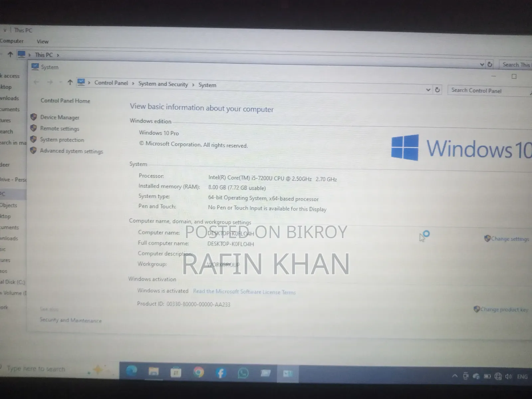Screen dimensions: 532x399
Task: Open System protection link
Action: [x=62, y=140]
